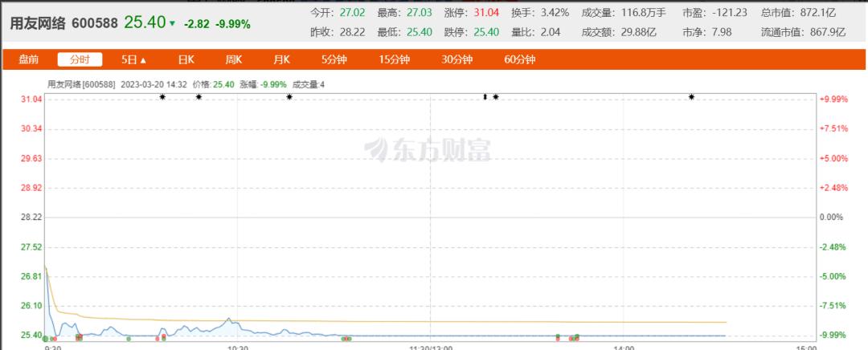
Task: Click the right axis label +7.51%
Action: click(x=833, y=128)
